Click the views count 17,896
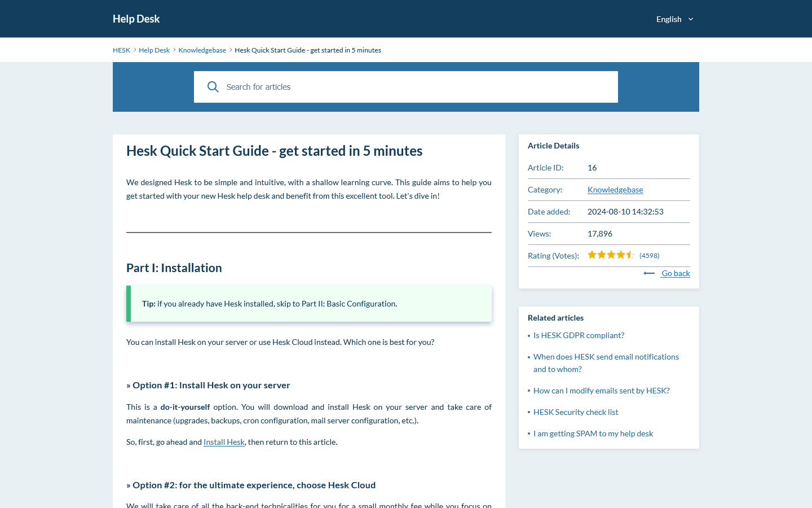This screenshot has height=508, width=812. click(600, 234)
